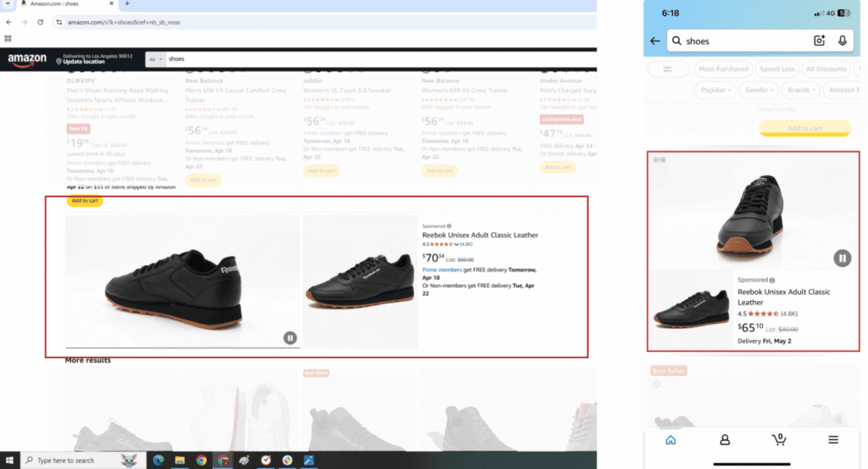Add adidas VL Court 3.0 Sneaker to cart
Screen dimensions: 868x469
[321, 170]
